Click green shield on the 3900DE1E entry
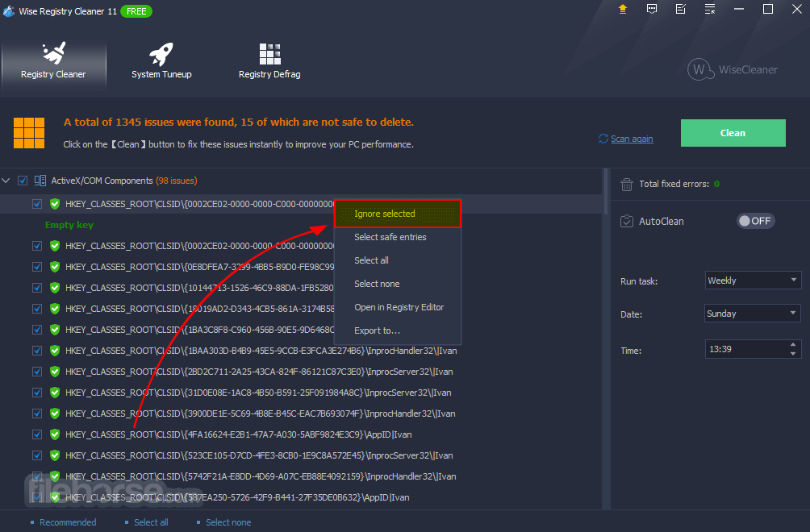810x532 pixels. (x=55, y=414)
